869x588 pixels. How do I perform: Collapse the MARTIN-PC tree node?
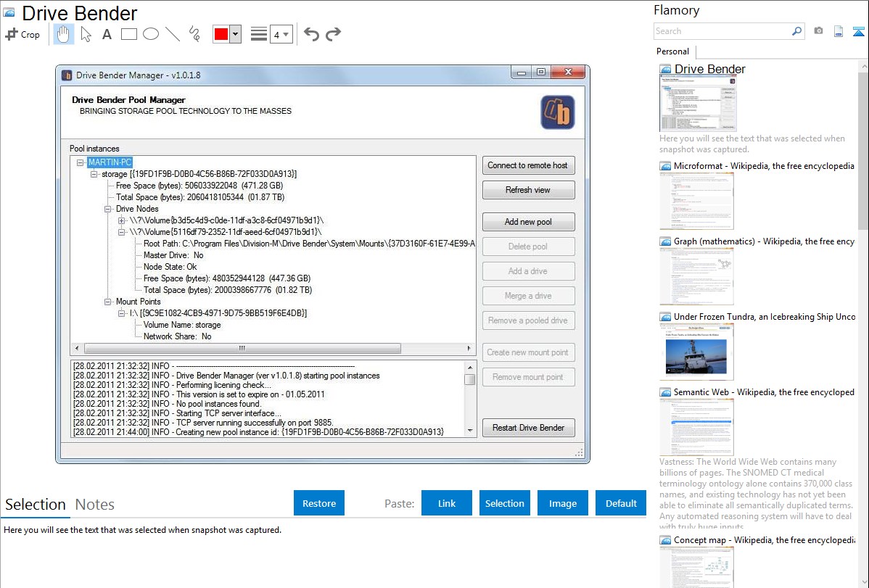coord(81,162)
